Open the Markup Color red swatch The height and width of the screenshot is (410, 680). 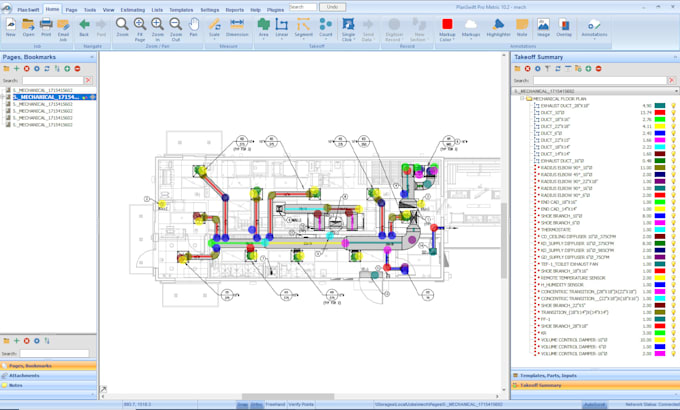pyautogui.click(x=447, y=24)
